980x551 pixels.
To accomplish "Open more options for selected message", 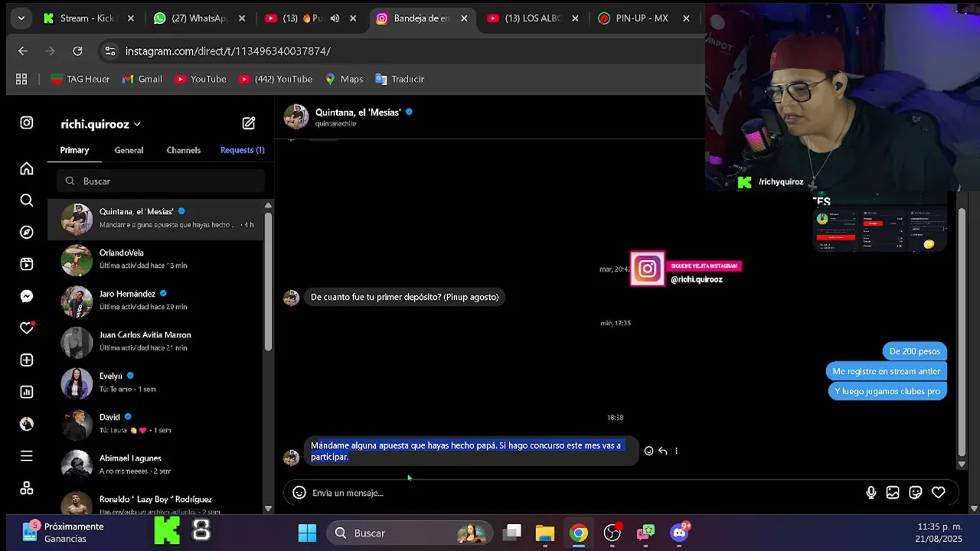I will tap(676, 451).
